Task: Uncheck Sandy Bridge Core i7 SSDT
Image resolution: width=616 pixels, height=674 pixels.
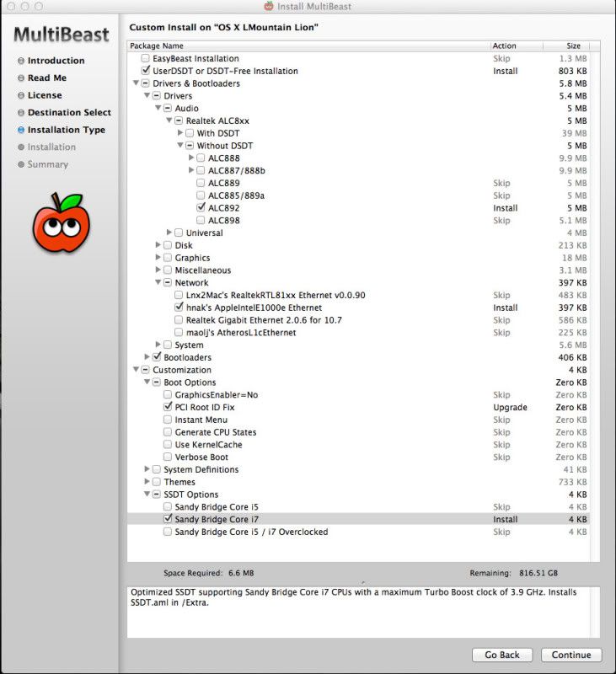Action: pyautogui.click(x=167, y=519)
